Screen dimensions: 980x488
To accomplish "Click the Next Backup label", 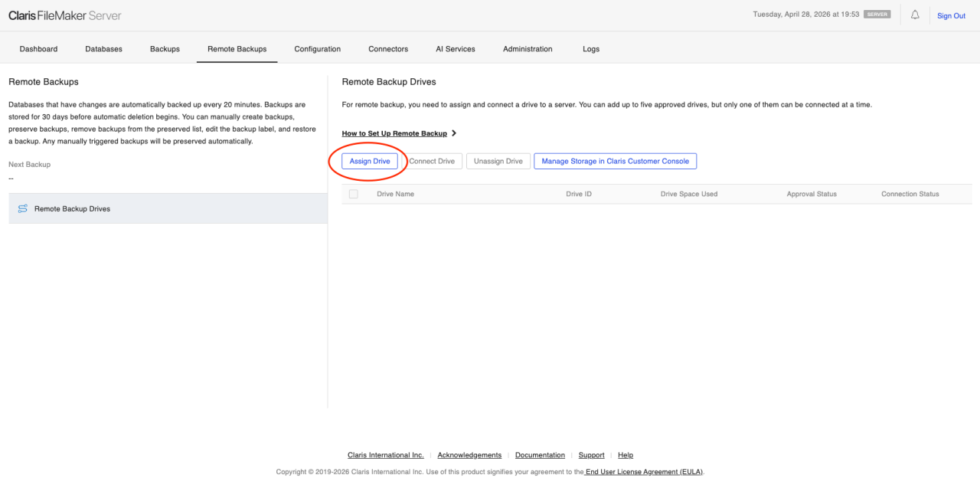I will (29, 165).
